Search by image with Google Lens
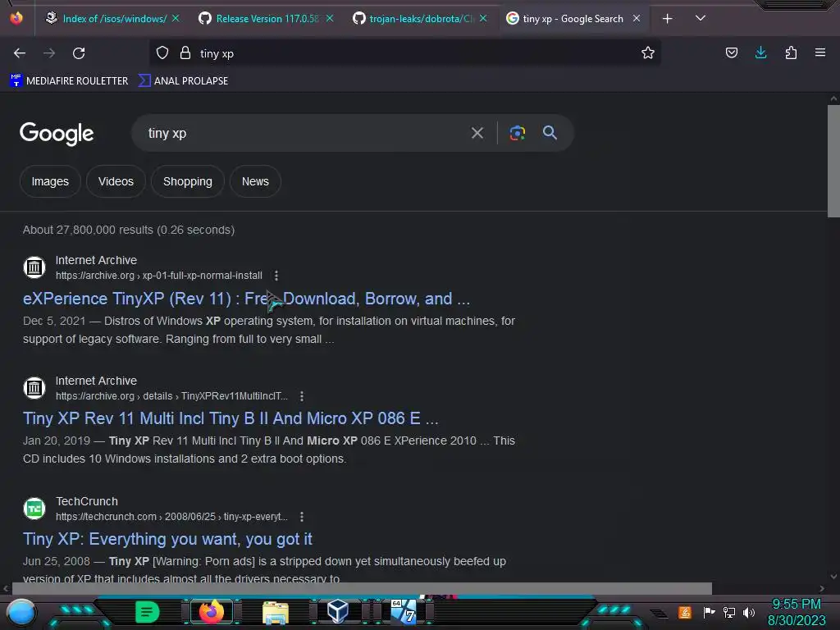This screenshot has width=840, height=630. point(517,133)
